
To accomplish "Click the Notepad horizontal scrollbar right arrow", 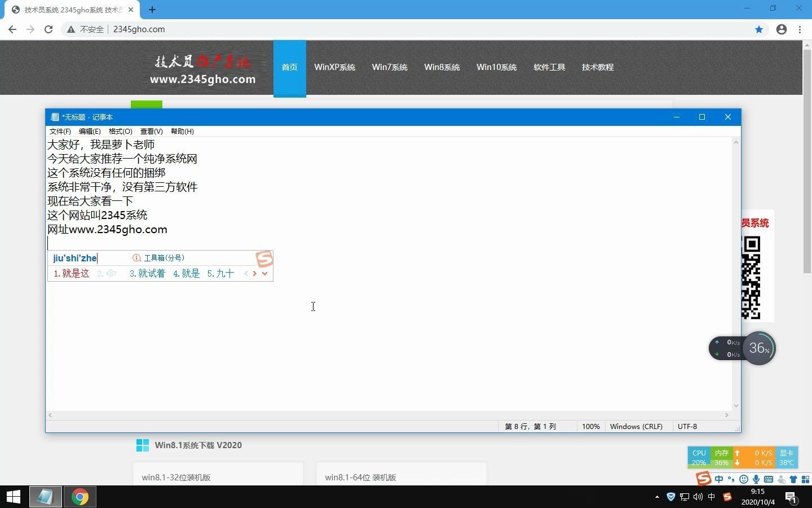I will [x=726, y=415].
